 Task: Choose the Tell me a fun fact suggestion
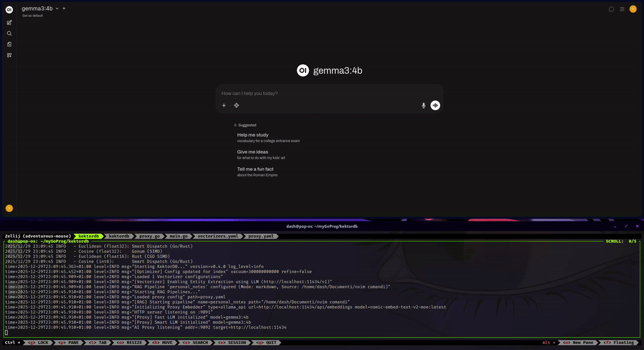coord(257,172)
